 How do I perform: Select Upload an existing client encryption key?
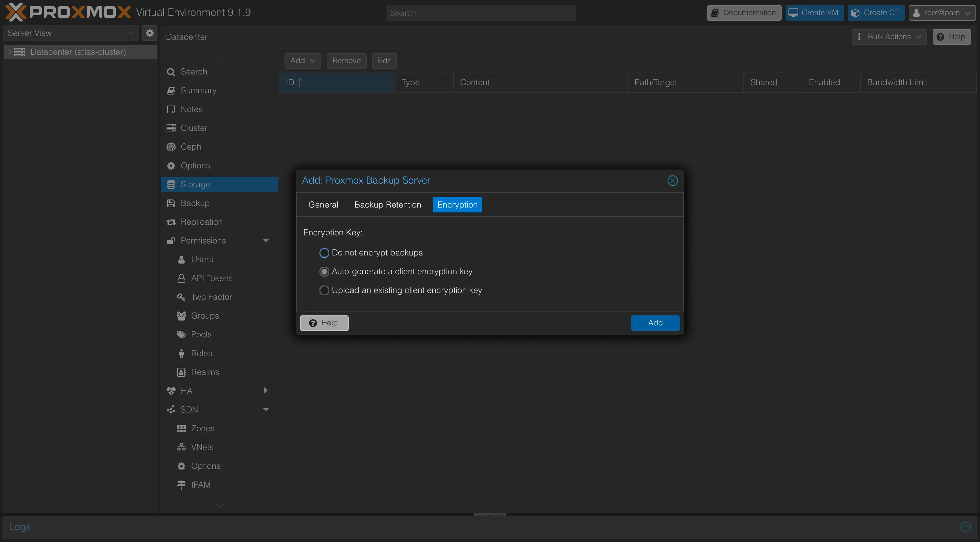[x=324, y=290]
